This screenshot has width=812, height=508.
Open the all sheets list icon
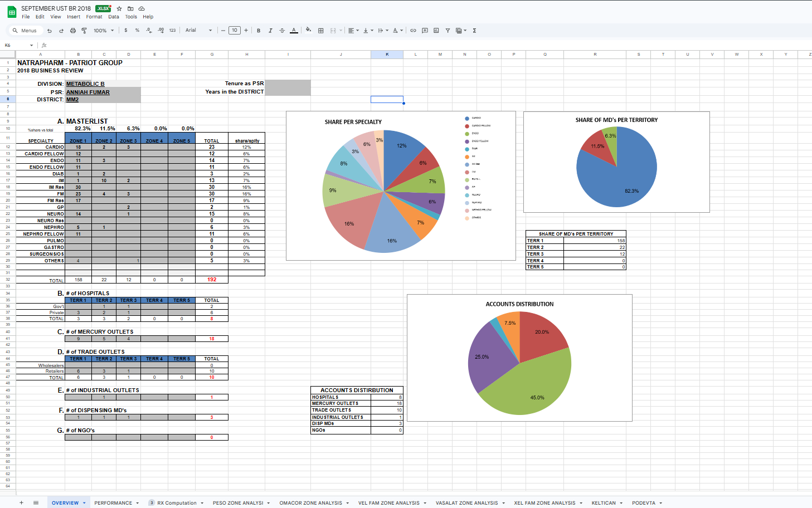[x=36, y=502]
